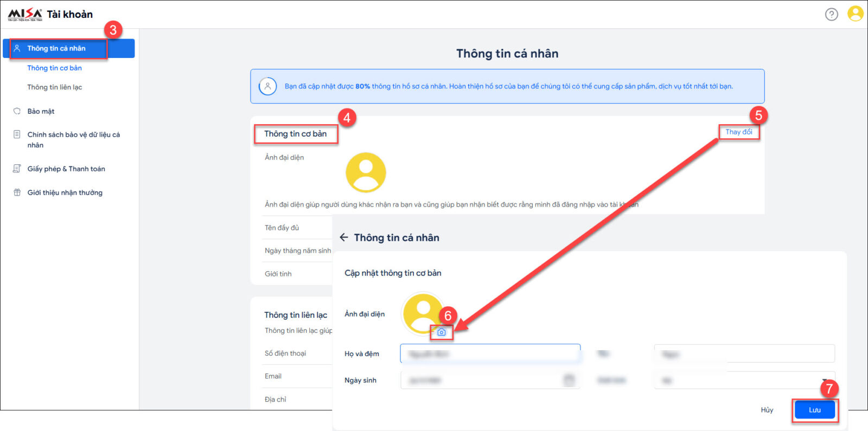This screenshot has width=868, height=431.
Task: Click the shield icon for Bảo mật
Action: 17,111
